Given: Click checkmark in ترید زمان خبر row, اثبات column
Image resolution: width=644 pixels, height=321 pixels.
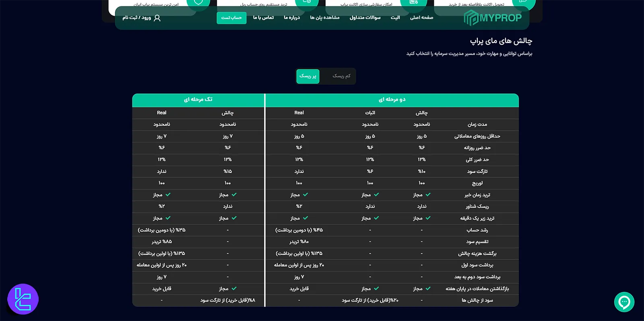Looking at the screenshot, I should coord(376,195).
